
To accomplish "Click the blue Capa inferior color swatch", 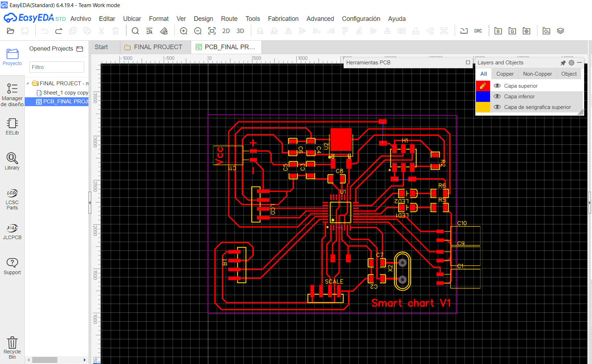I will pos(483,97).
